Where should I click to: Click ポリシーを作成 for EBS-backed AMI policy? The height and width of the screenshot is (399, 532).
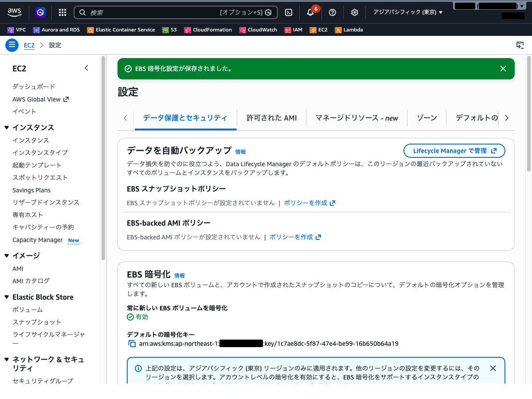tap(295, 237)
